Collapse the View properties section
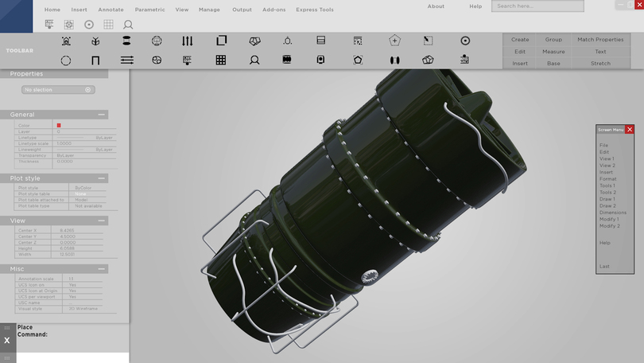This screenshot has width=644, height=363. pos(102,221)
